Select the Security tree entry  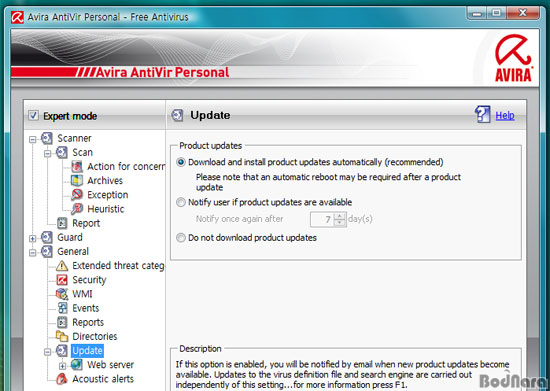89,280
